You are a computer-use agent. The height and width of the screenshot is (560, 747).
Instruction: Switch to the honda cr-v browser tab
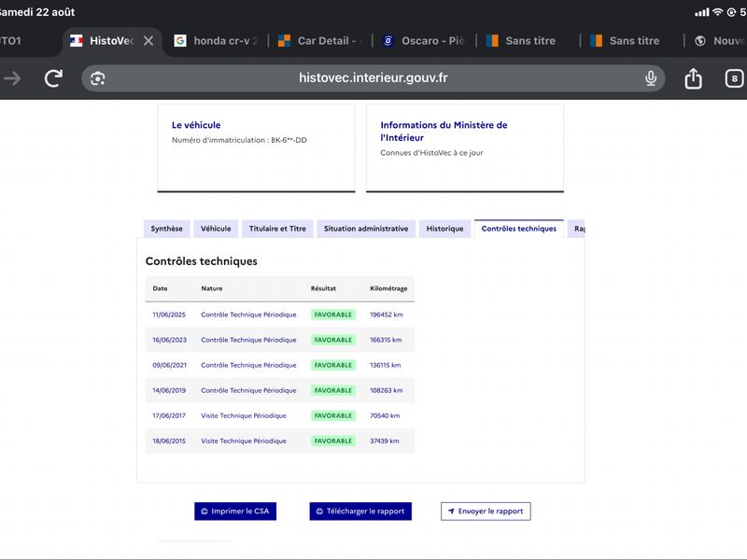coord(216,41)
